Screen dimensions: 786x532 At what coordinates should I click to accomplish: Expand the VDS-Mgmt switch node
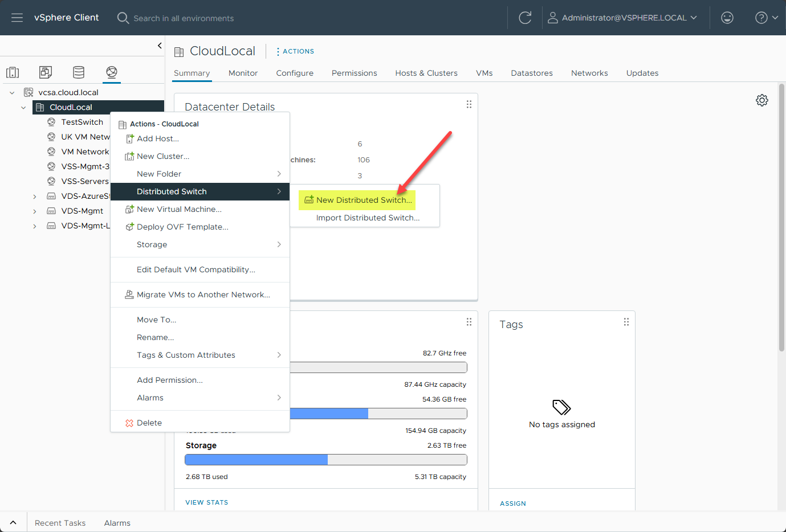click(x=35, y=211)
